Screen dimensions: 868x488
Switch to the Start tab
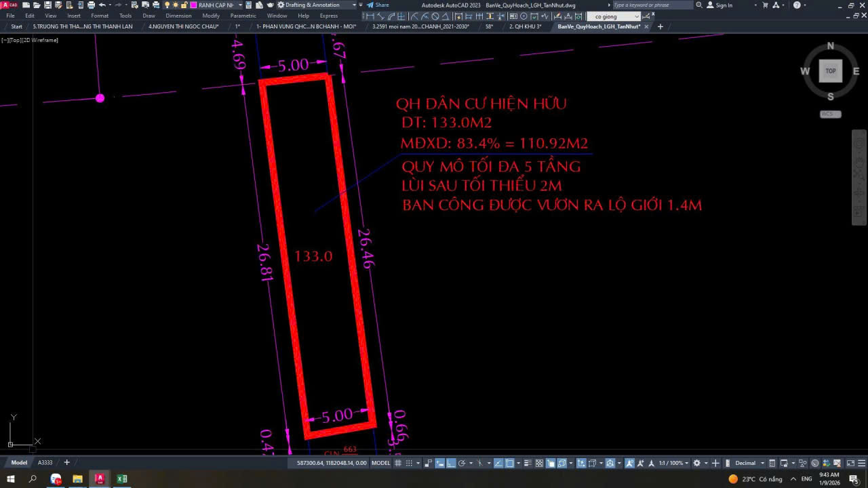(16, 26)
